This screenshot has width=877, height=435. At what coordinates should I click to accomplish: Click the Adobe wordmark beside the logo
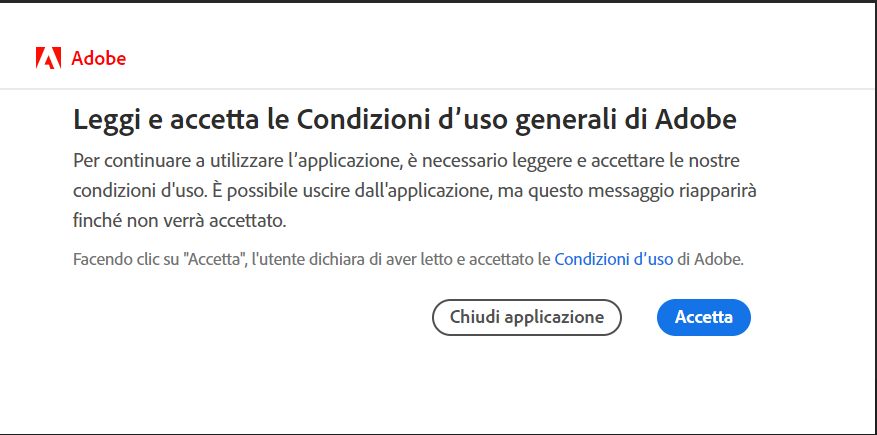click(98, 59)
